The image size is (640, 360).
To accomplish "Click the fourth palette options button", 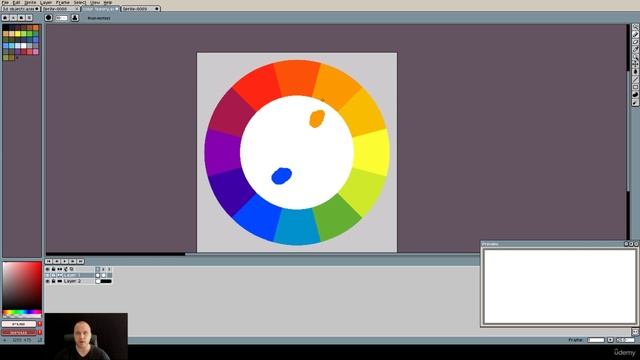I will point(29,18).
